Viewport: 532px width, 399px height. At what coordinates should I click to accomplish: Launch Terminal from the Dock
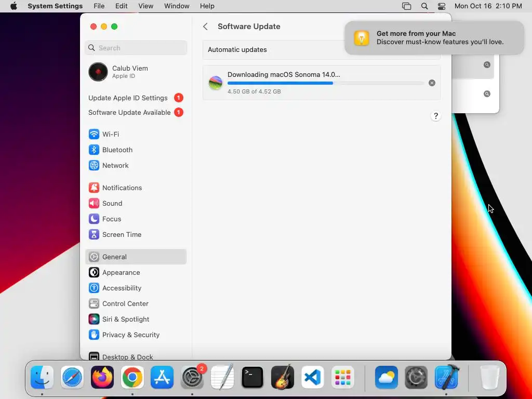click(252, 377)
